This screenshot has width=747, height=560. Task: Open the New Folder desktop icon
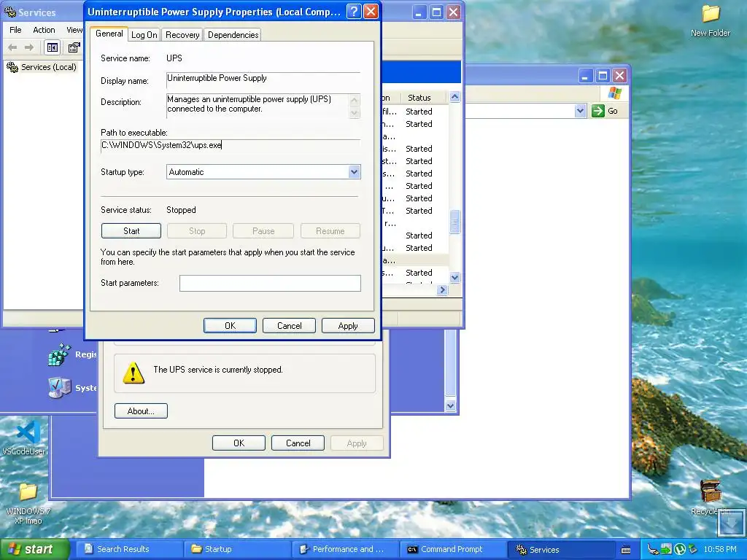(x=710, y=21)
